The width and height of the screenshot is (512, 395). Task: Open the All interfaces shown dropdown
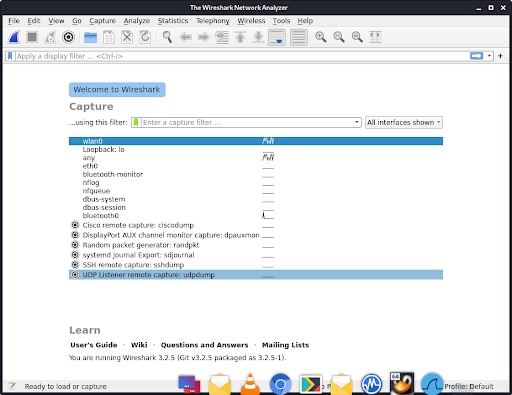pyautogui.click(x=404, y=122)
